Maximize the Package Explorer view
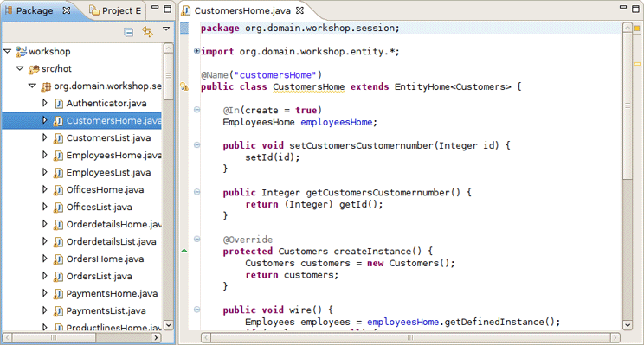644x345 pixels. pos(168,9)
